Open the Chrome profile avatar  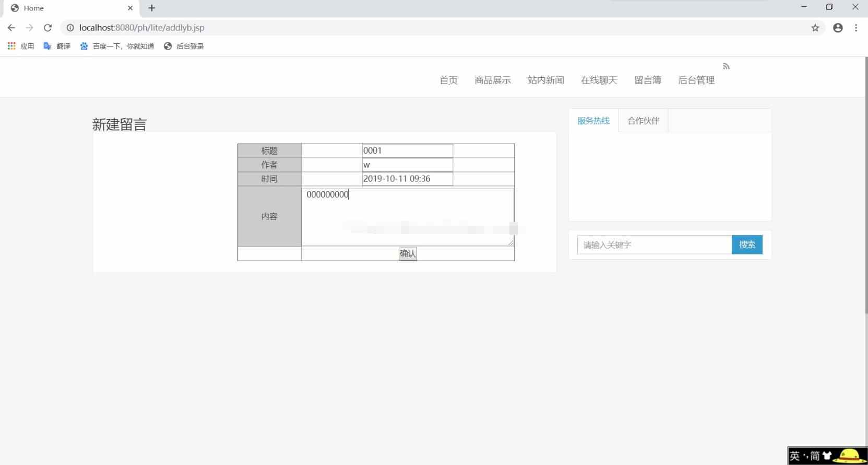pos(838,28)
